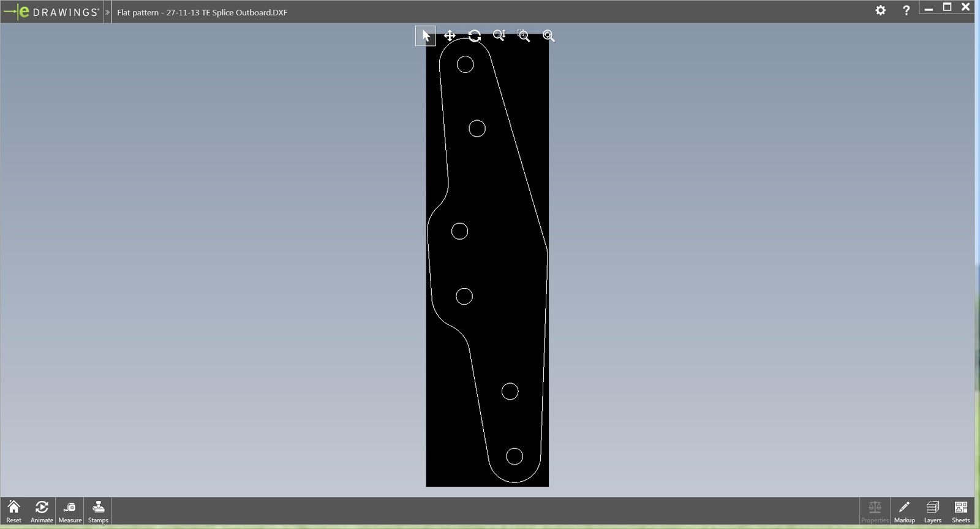Choose the Pan tool

click(450, 36)
